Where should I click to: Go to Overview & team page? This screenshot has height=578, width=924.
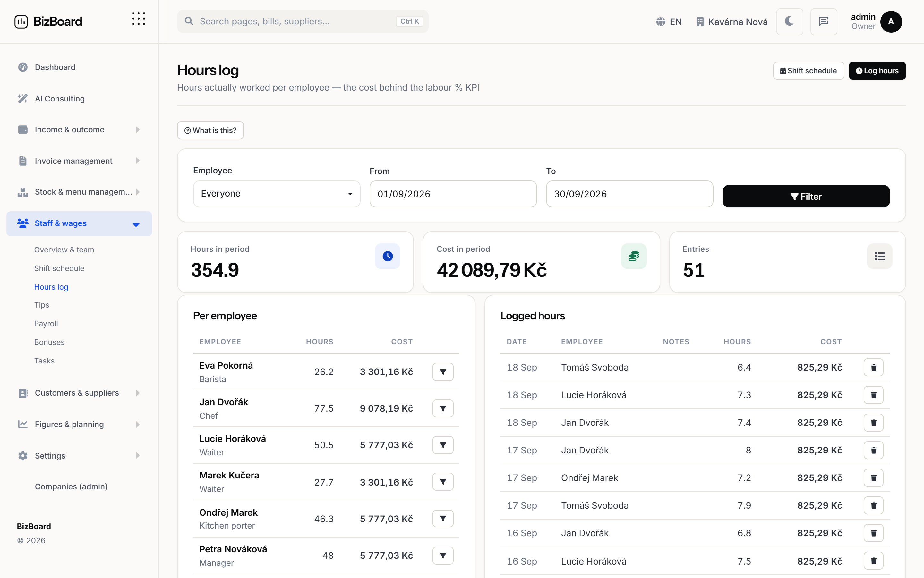[x=64, y=250]
